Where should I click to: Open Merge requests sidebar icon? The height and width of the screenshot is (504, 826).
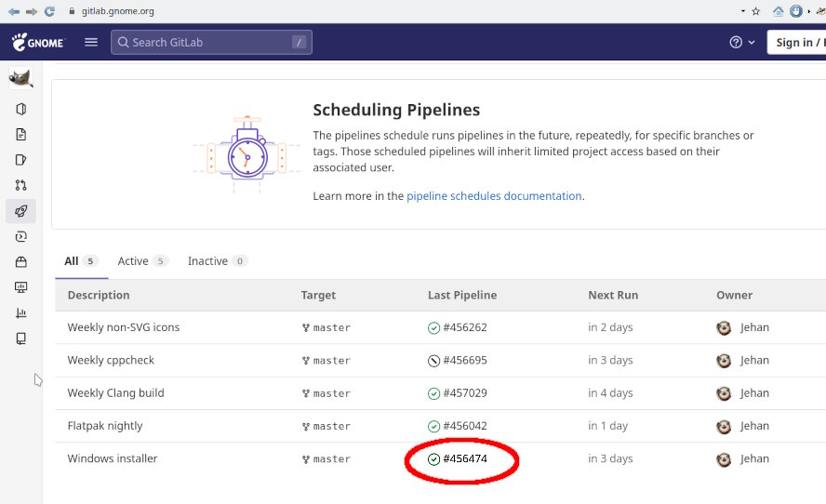21,185
